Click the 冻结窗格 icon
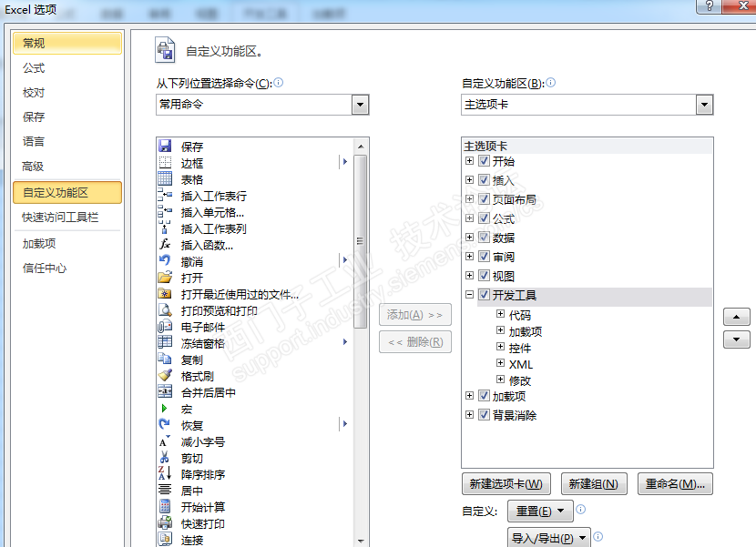The height and width of the screenshot is (547, 756). (165, 342)
